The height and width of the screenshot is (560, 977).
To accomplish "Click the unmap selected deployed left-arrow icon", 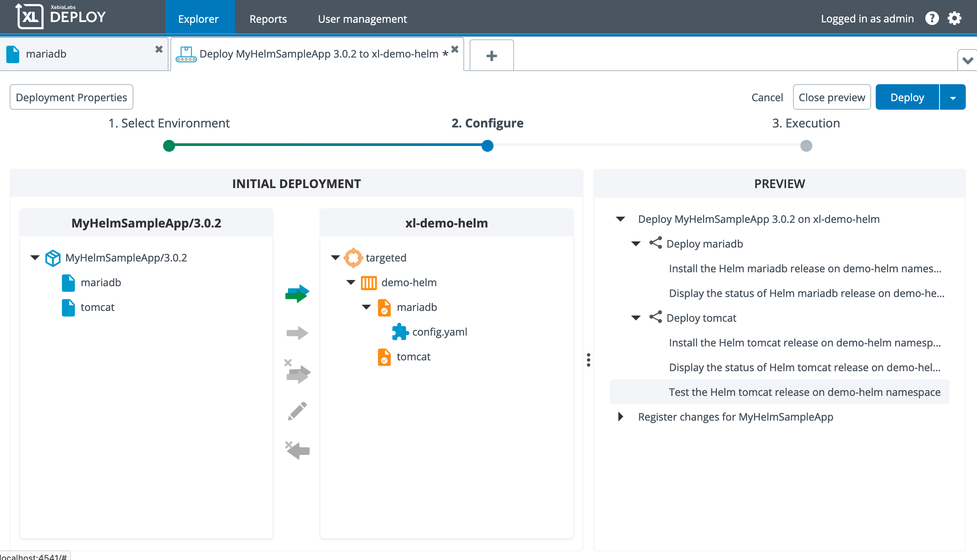I will pyautogui.click(x=298, y=450).
